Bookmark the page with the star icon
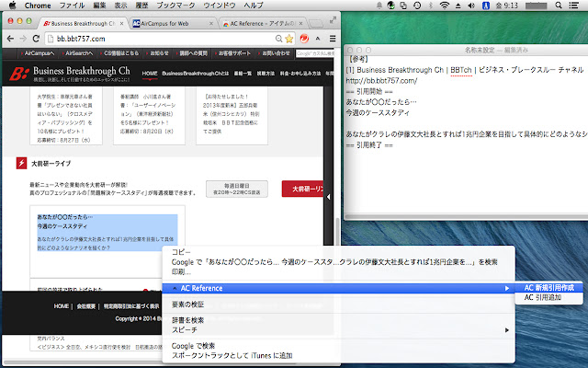Image resolution: width=588 pixels, height=368 pixels. point(289,39)
